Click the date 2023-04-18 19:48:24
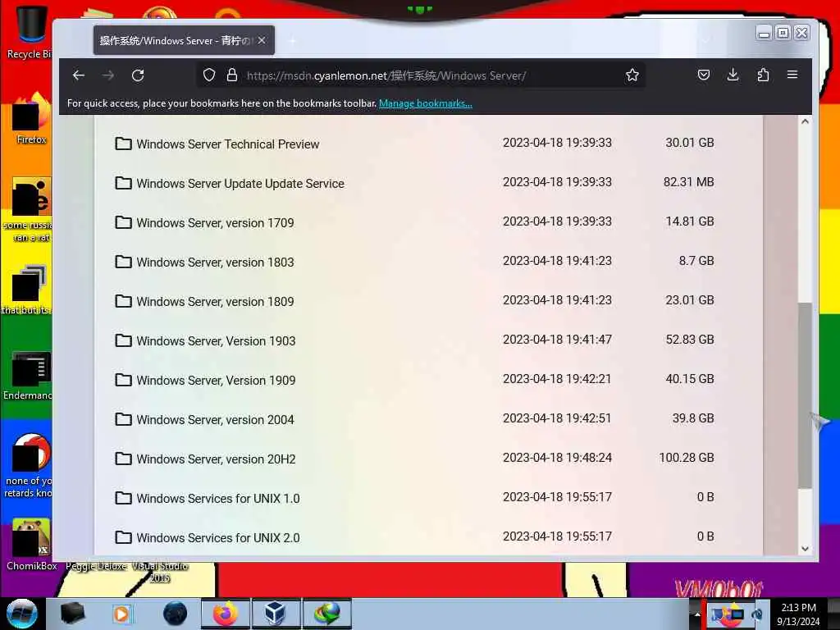 pyautogui.click(x=557, y=458)
